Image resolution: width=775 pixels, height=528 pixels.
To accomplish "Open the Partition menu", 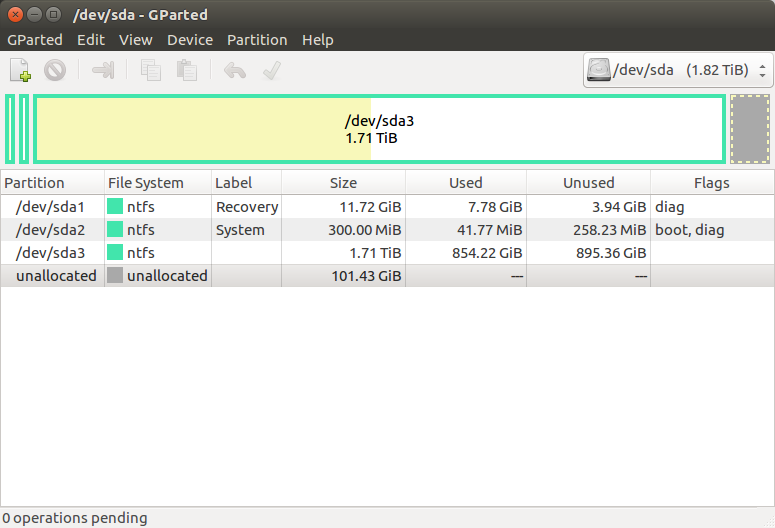I will (x=257, y=40).
